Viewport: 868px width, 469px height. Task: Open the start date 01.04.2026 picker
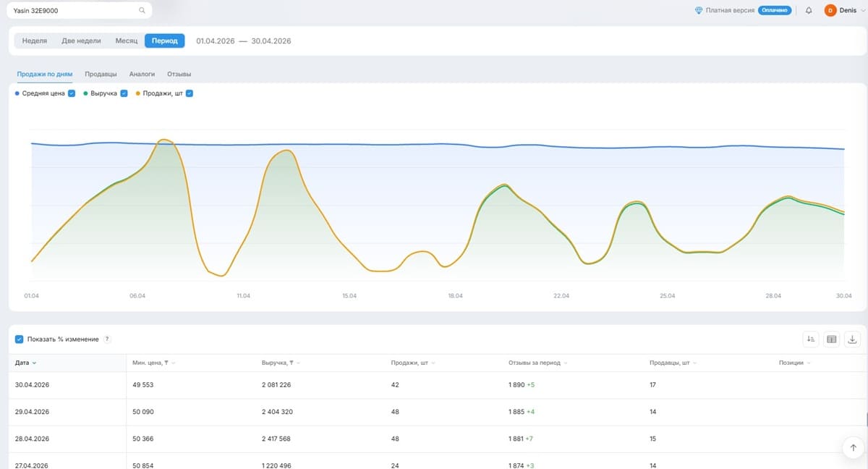click(x=216, y=41)
